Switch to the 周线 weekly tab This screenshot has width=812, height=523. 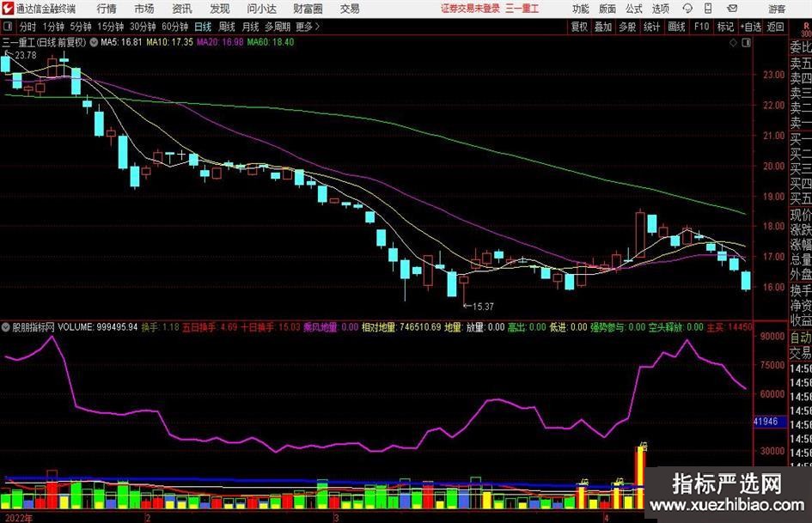pos(227,27)
